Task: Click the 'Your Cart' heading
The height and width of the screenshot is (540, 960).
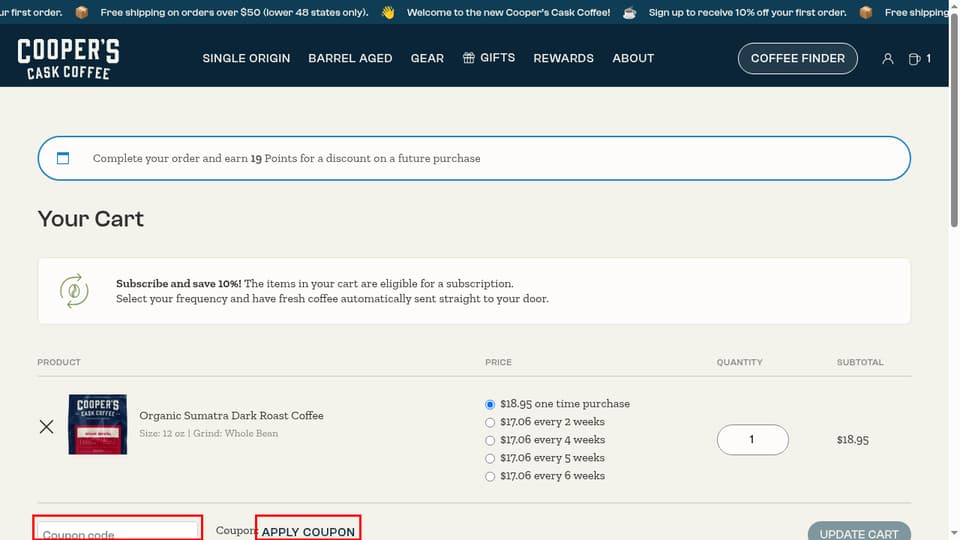Action: point(91,219)
